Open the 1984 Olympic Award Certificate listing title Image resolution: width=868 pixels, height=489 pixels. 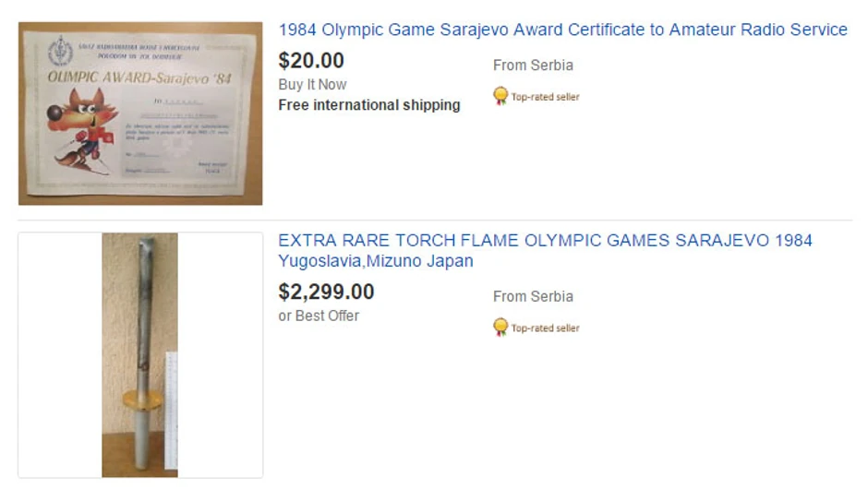tap(562, 30)
